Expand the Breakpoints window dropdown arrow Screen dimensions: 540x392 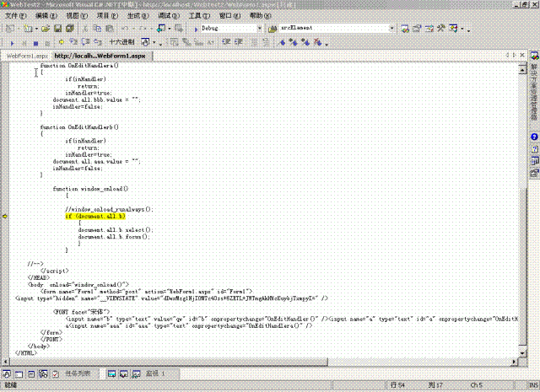pos(154,43)
